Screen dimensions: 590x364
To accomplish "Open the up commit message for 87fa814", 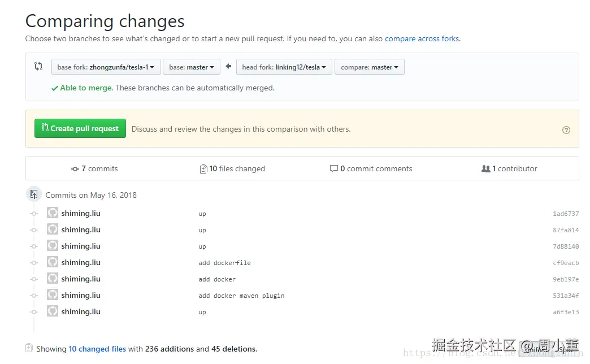I will 202,231.
